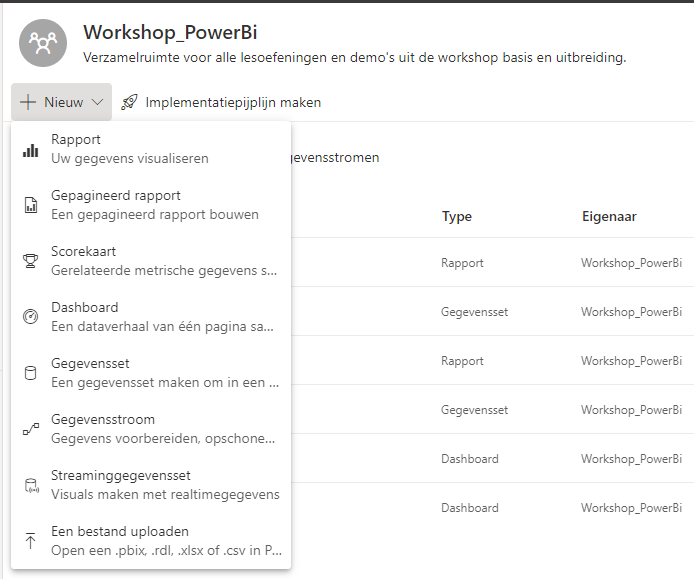
Task: Click the Gegevensstroom flow icon
Action: tap(31, 429)
